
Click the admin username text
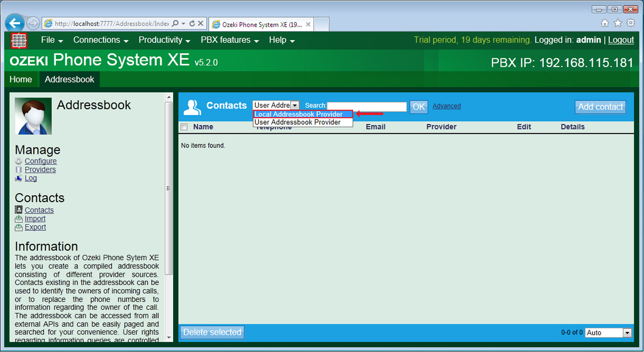pos(589,40)
